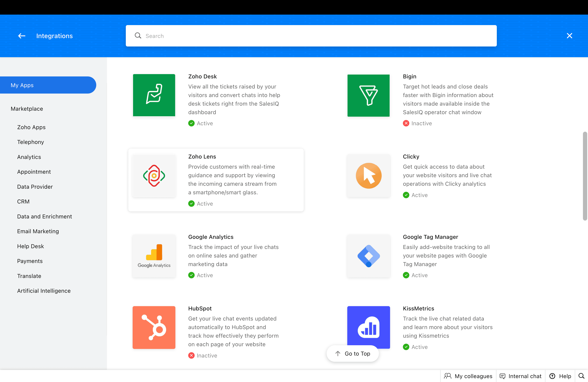Select My Apps in sidebar
Viewport: 588px width, 382px height.
click(x=48, y=85)
